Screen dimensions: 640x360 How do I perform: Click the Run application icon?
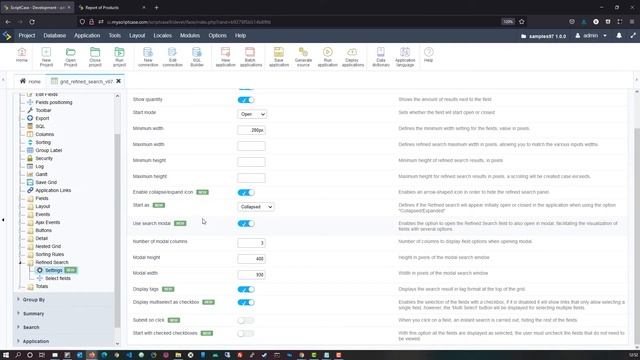pyautogui.click(x=327, y=57)
